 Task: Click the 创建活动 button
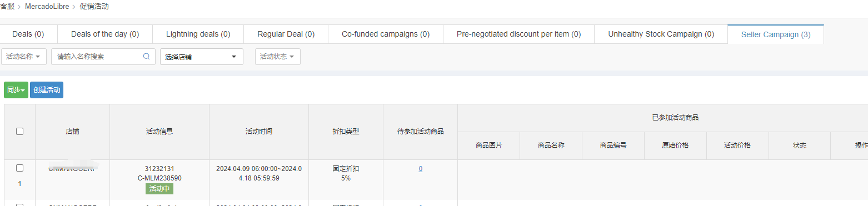click(47, 90)
